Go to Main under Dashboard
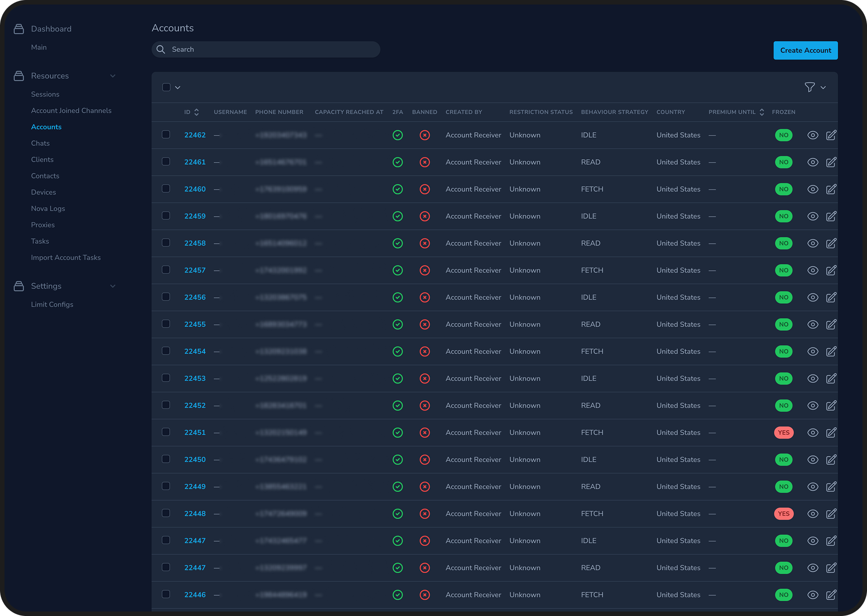 coord(39,47)
